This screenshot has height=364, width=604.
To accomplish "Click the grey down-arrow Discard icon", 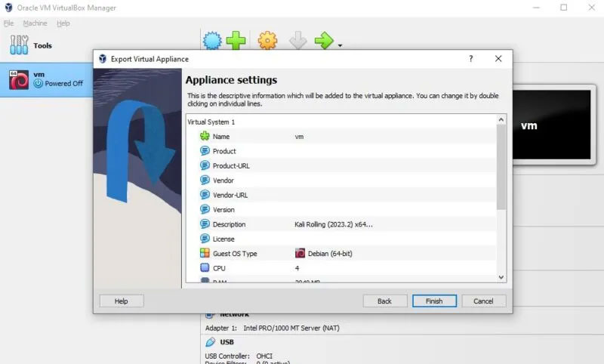I will coord(297,40).
